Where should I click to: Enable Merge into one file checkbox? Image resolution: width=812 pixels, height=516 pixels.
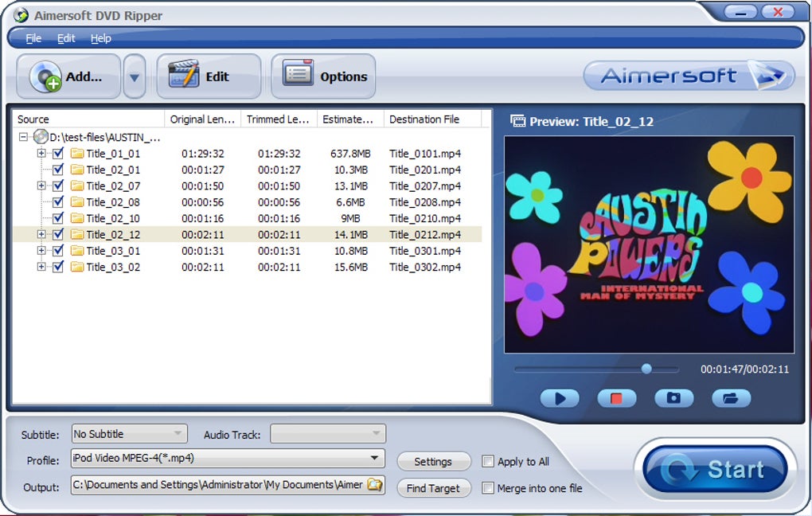point(488,488)
